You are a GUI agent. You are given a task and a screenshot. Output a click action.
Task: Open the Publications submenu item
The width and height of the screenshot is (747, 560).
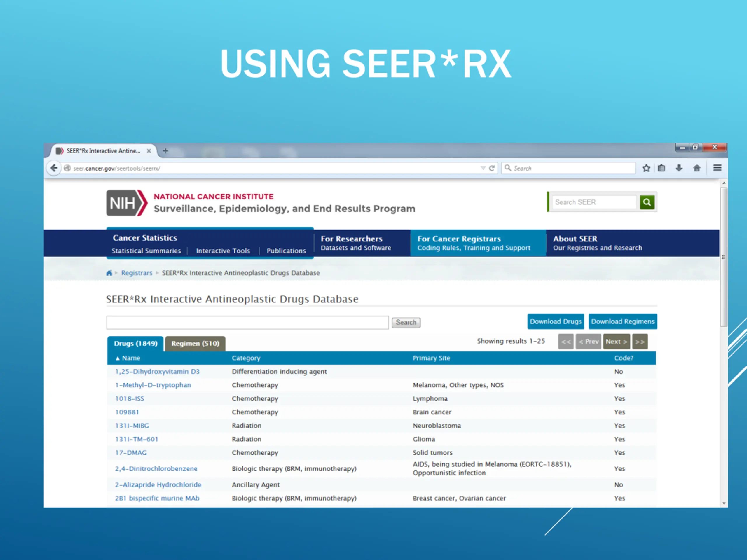coord(286,251)
